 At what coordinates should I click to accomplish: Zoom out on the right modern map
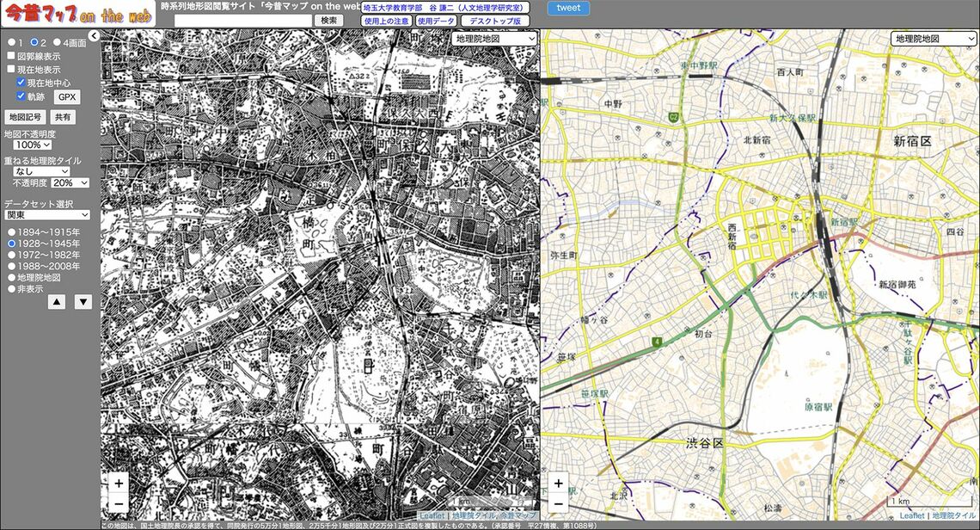click(x=558, y=503)
